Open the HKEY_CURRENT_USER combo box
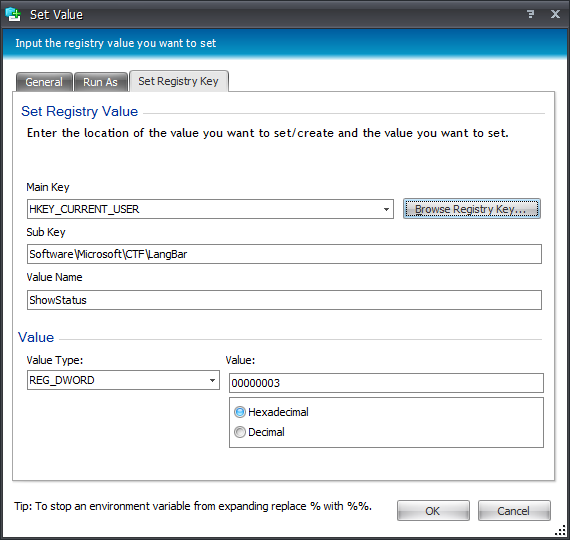Screen dimensions: 570x540 [210, 209]
